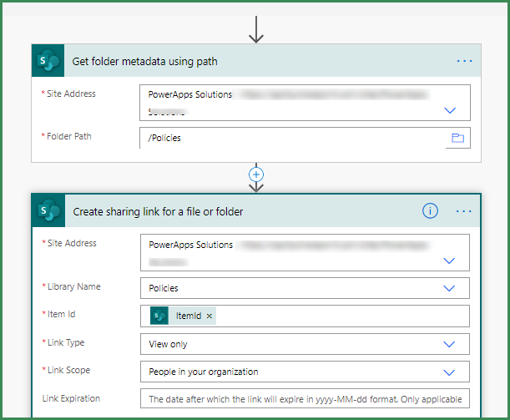Screen dimensions: 510x420
Task: Click the Library Name label
Action: click(73, 286)
